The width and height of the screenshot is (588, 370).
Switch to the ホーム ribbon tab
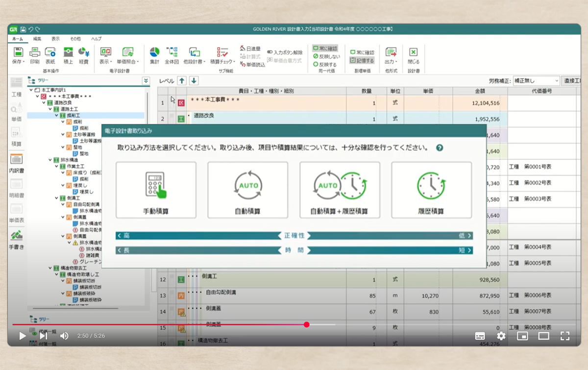pos(17,39)
